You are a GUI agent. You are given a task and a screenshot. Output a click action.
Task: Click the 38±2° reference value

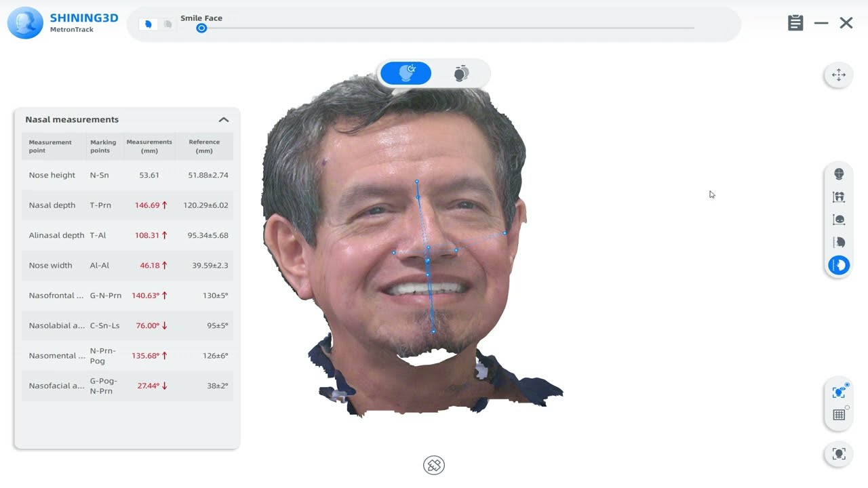(218, 386)
